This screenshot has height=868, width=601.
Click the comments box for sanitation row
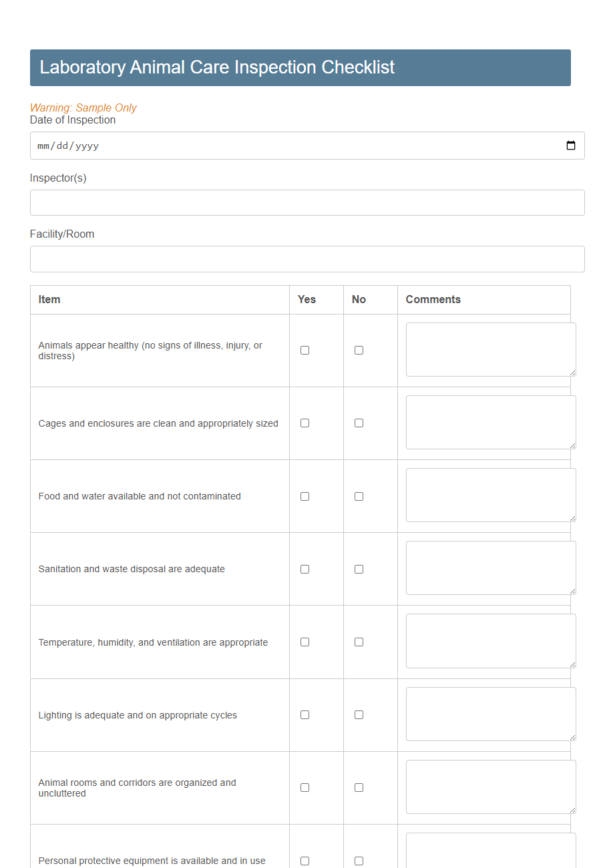(490, 568)
